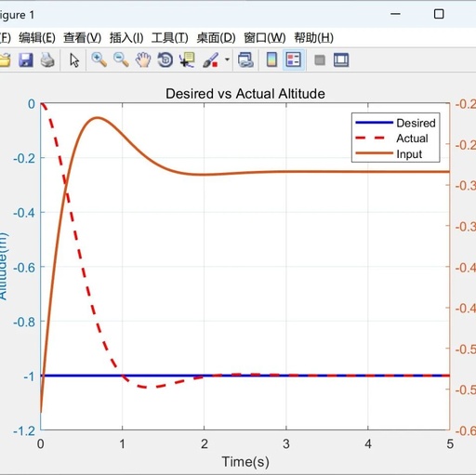This screenshot has width=476, height=475.
Task: Activate the Zoom Out tool
Action: click(x=121, y=59)
